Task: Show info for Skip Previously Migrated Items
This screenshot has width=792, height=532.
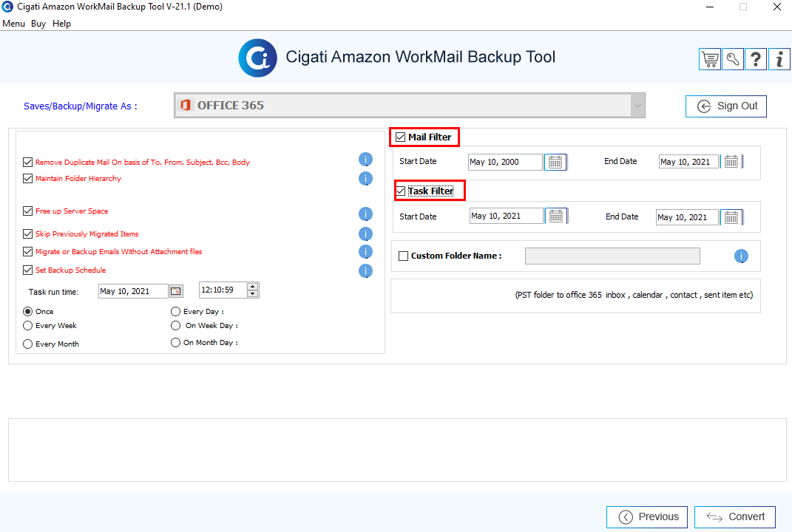Action: [366, 233]
